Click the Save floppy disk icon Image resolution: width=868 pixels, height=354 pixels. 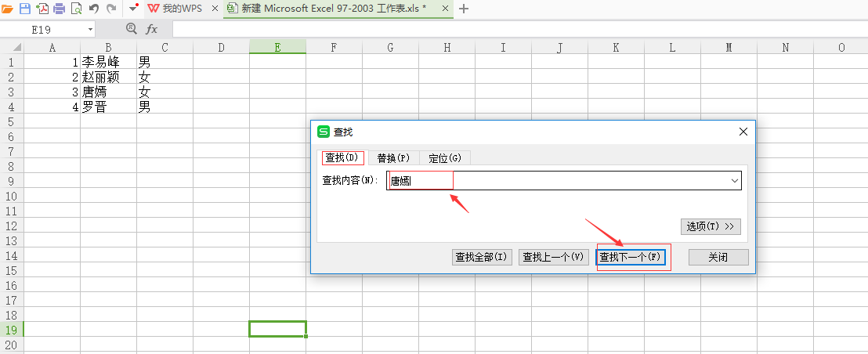point(25,9)
